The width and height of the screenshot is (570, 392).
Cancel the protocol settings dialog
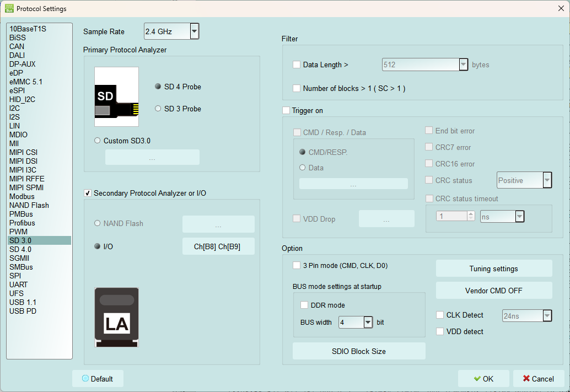(539, 379)
